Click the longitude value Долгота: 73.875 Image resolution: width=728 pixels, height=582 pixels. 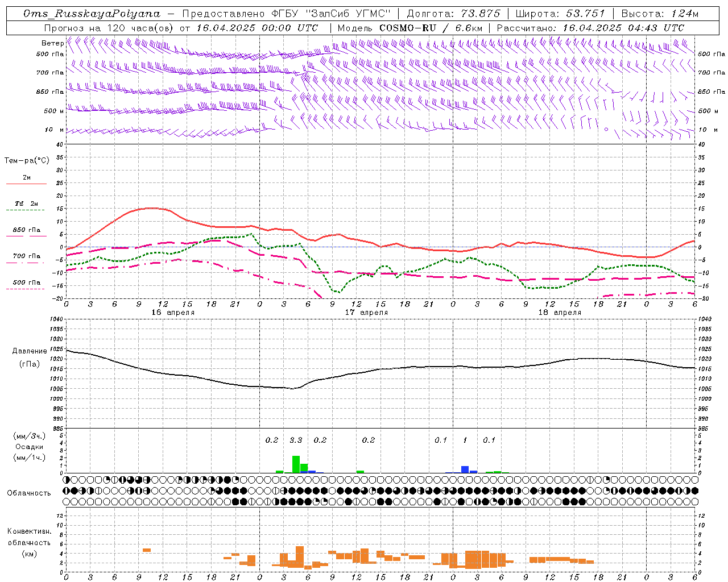tap(454, 14)
